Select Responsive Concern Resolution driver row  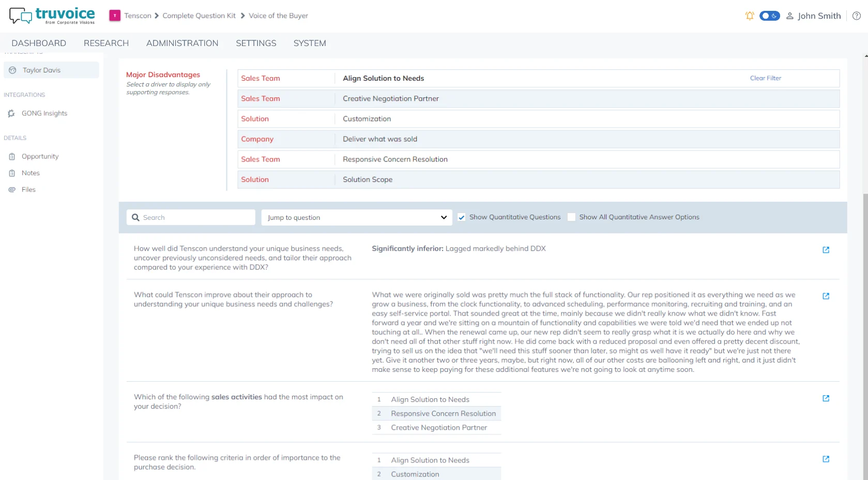coord(538,159)
